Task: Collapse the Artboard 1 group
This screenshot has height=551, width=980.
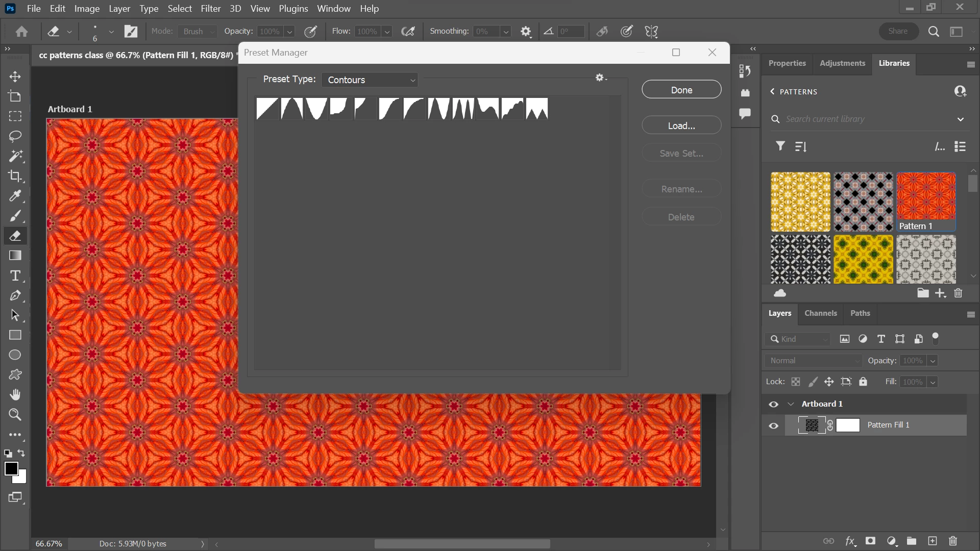Action: 791,404
